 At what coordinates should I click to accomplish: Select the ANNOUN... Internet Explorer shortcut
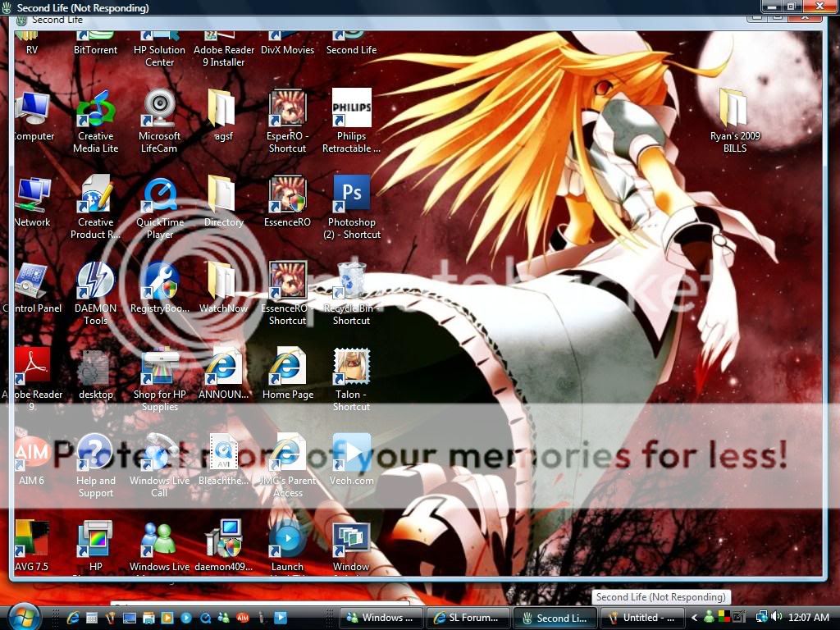223,375
